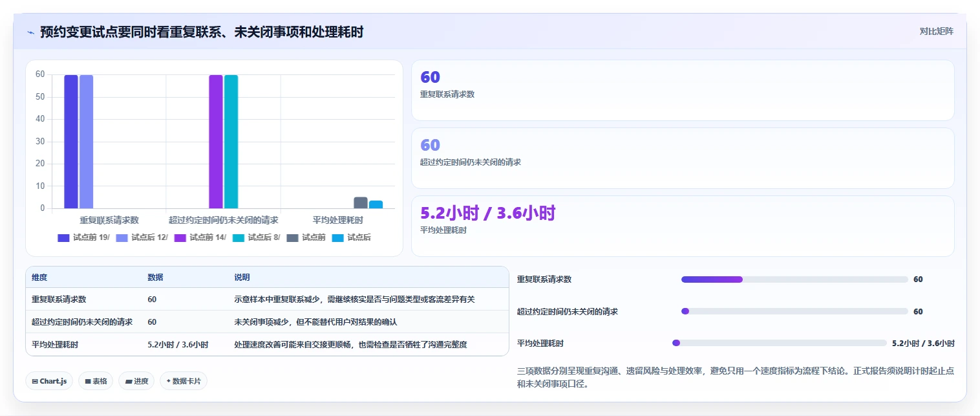The width and height of the screenshot is (980, 416).
Task: Click the dark indigo bar in 重复联系请求数 group
Action: pos(71,142)
